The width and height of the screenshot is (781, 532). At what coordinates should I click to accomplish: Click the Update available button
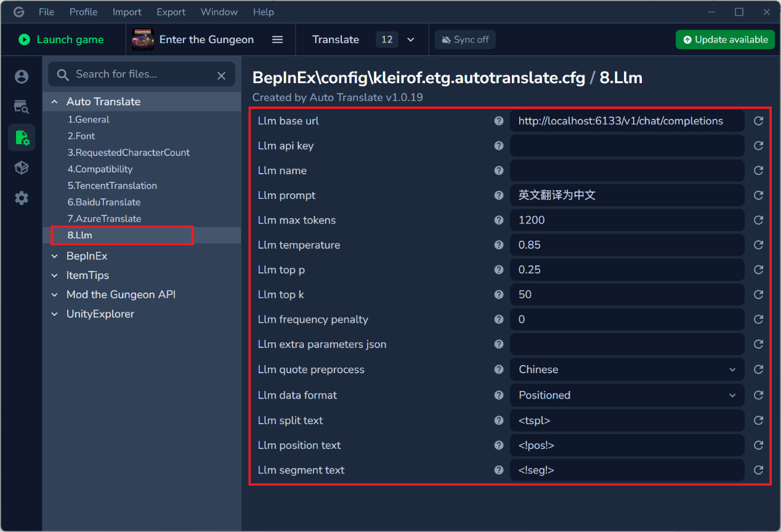pos(725,39)
